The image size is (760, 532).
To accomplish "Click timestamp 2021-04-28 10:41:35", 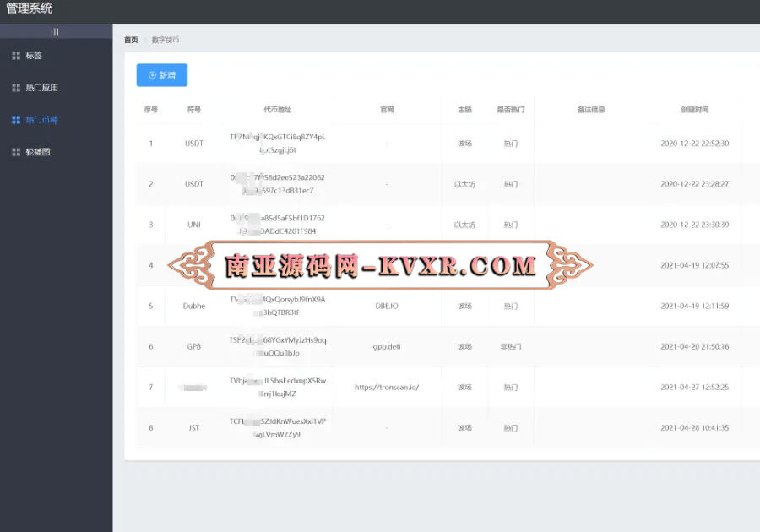I will click(695, 428).
